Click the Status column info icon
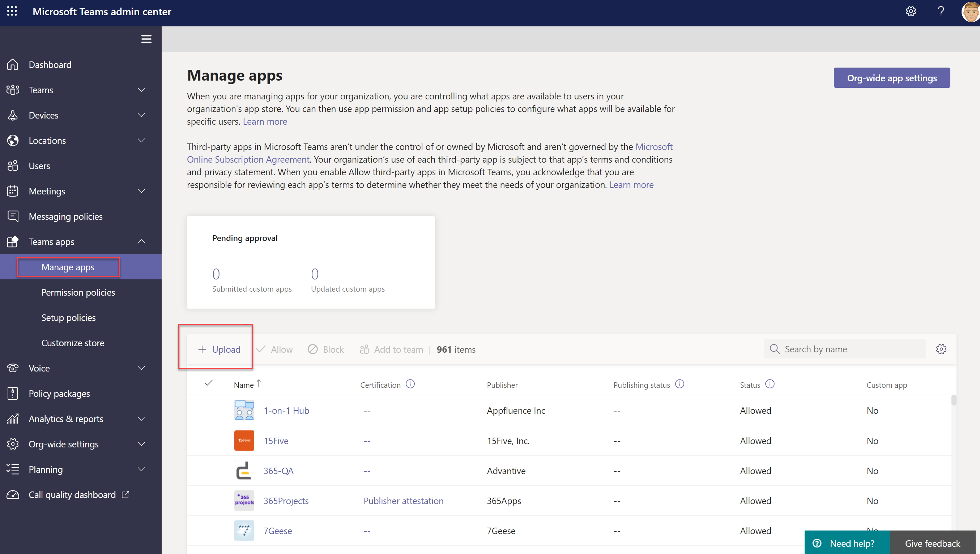Image resolution: width=980 pixels, height=554 pixels. coord(770,384)
